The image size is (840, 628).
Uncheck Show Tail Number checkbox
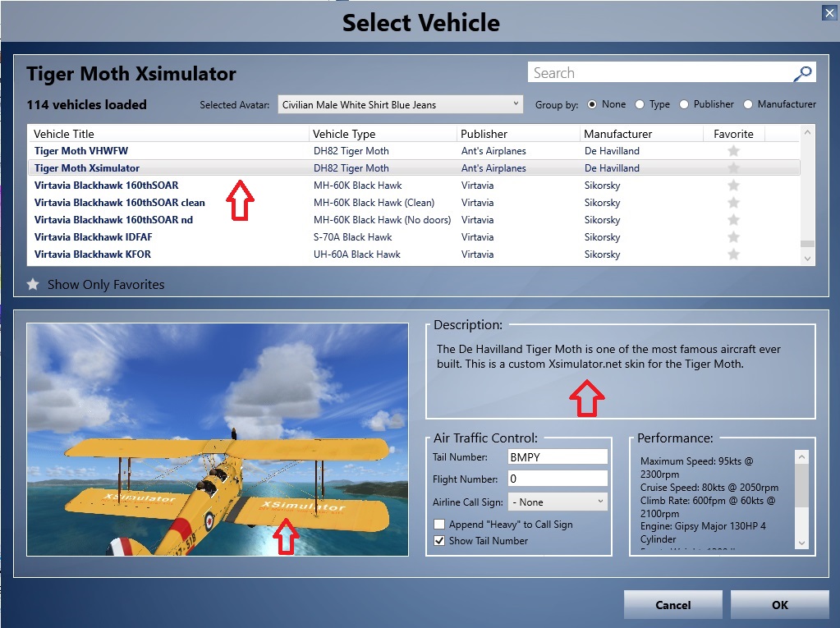tap(439, 541)
